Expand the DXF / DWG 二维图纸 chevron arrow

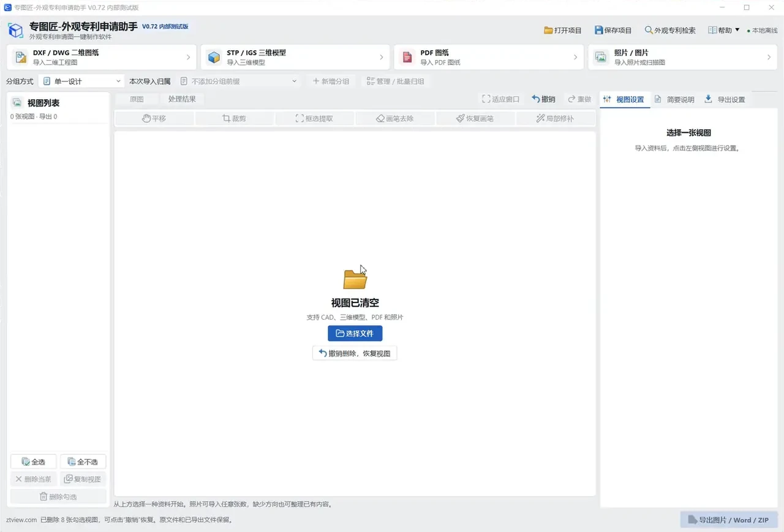coord(188,58)
